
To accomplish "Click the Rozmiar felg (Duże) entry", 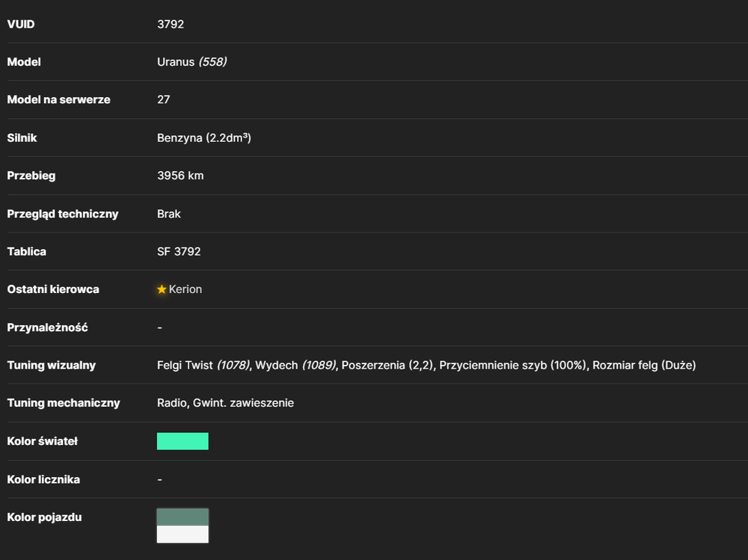I will [644, 366].
